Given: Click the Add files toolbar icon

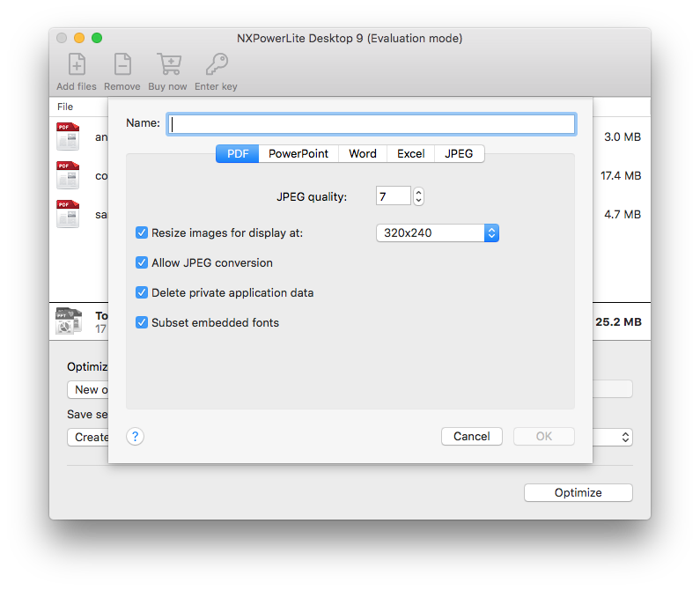Looking at the screenshot, I should [x=77, y=64].
